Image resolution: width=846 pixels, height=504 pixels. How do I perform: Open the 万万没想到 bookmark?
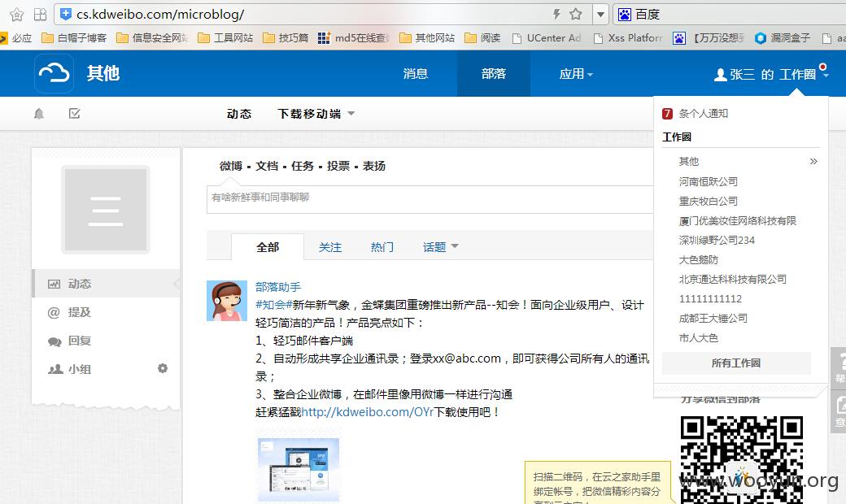coord(709,37)
